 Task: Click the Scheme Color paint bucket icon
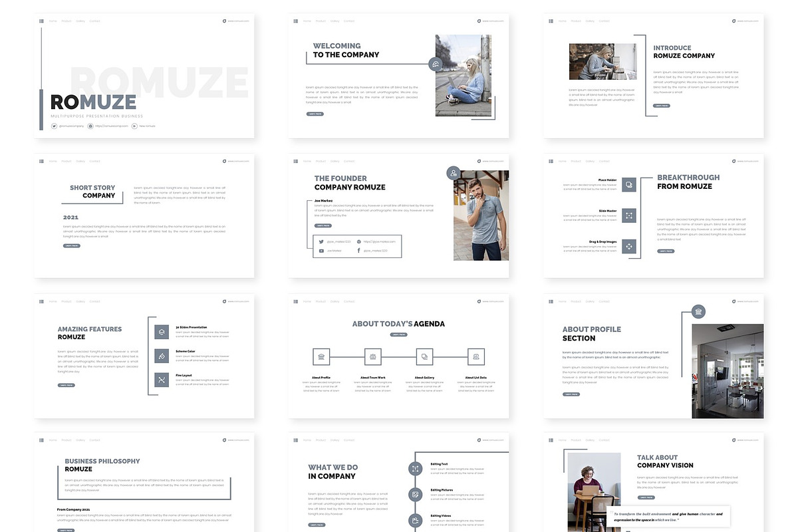pos(162,356)
